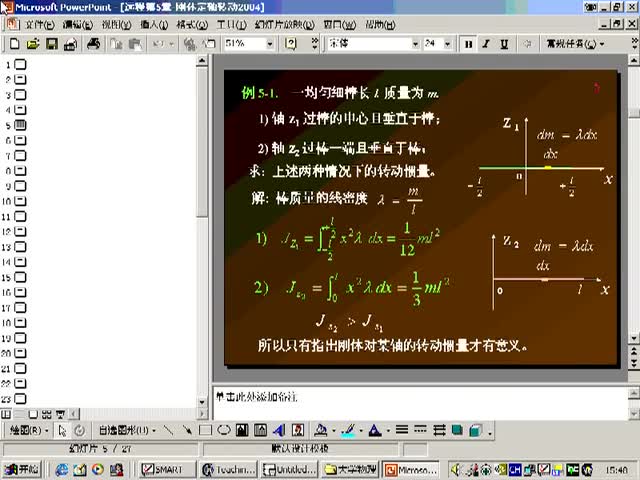
Task: Open the zoom 51% dropdown
Action: [x=270, y=44]
